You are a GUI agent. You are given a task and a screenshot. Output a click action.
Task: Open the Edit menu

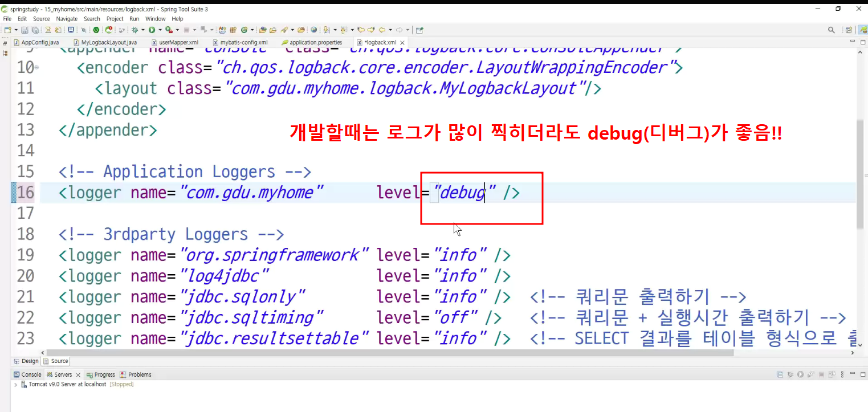coord(22,19)
